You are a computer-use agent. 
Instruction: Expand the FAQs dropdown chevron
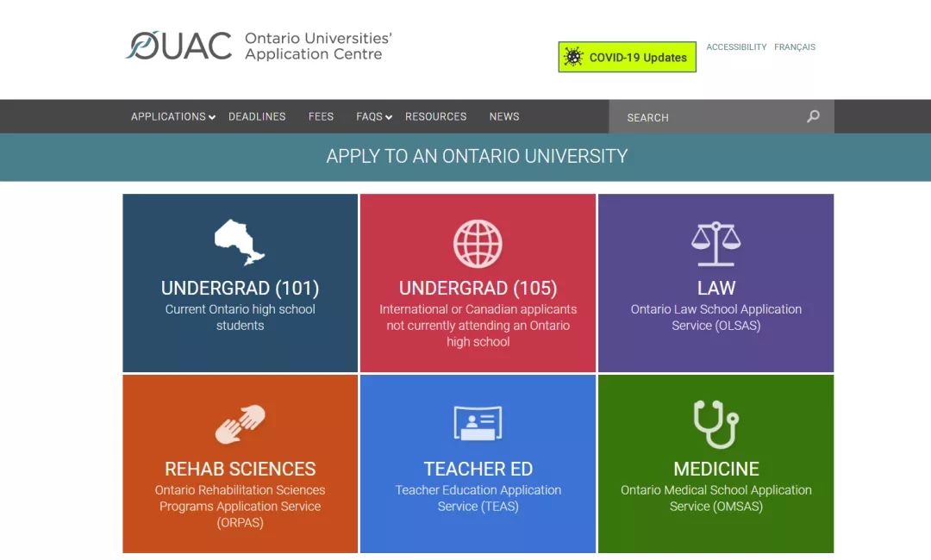(389, 117)
